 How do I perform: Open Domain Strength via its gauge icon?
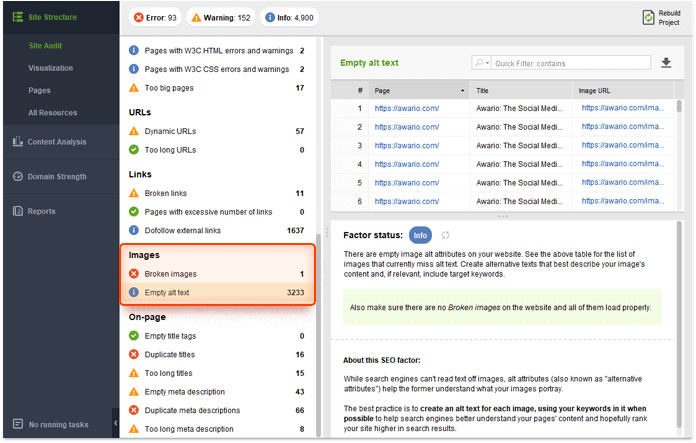[18, 176]
